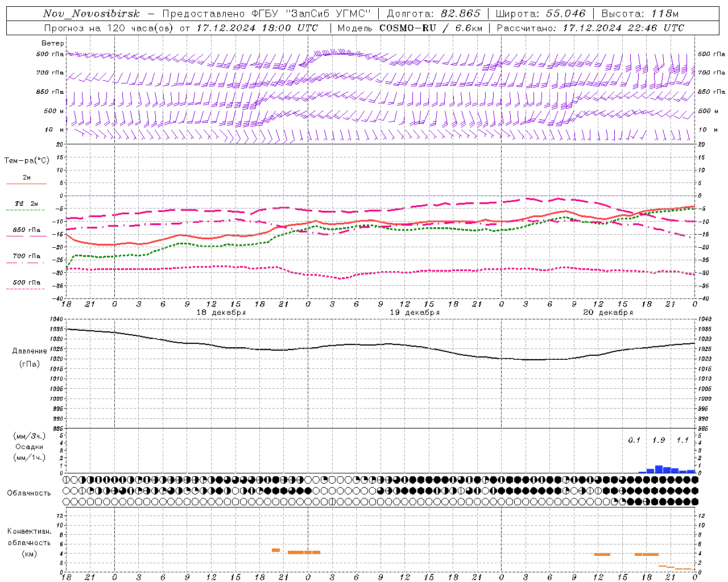Click the "Nov_Novosibirsk" station title
The image size is (728, 582).
click(91, 14)
